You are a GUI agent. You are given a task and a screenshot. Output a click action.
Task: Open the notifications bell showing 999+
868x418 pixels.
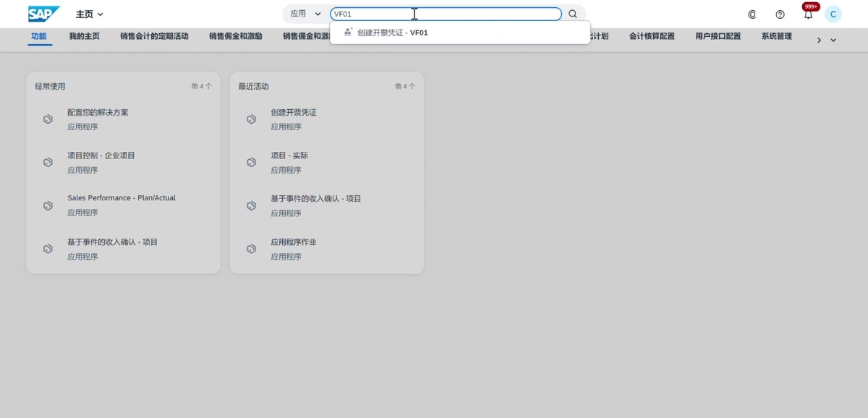(808, 14)
